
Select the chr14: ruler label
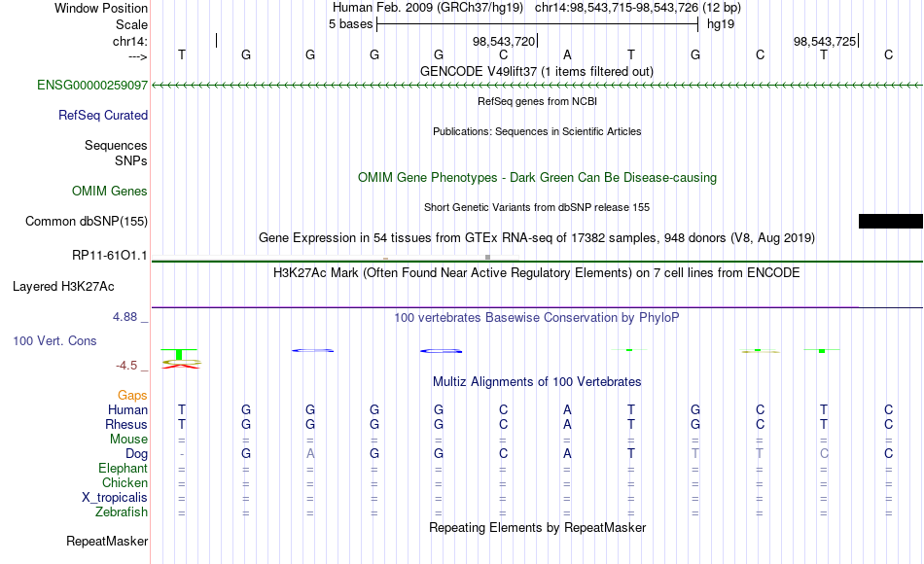[x=129, y=41]
